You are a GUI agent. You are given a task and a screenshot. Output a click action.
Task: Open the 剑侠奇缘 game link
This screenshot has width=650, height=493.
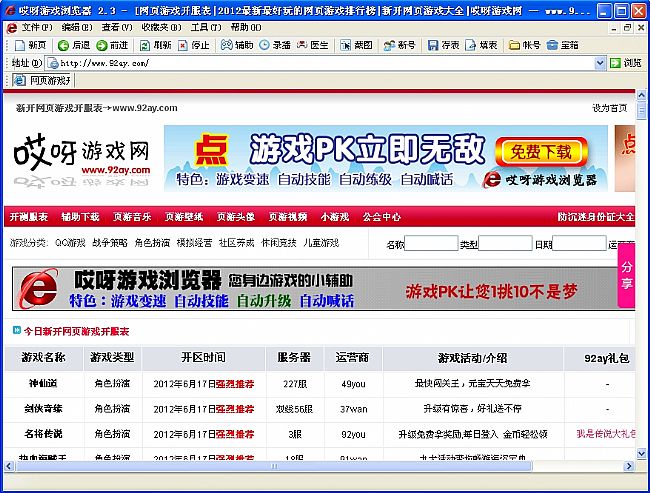tap(43, 409)
